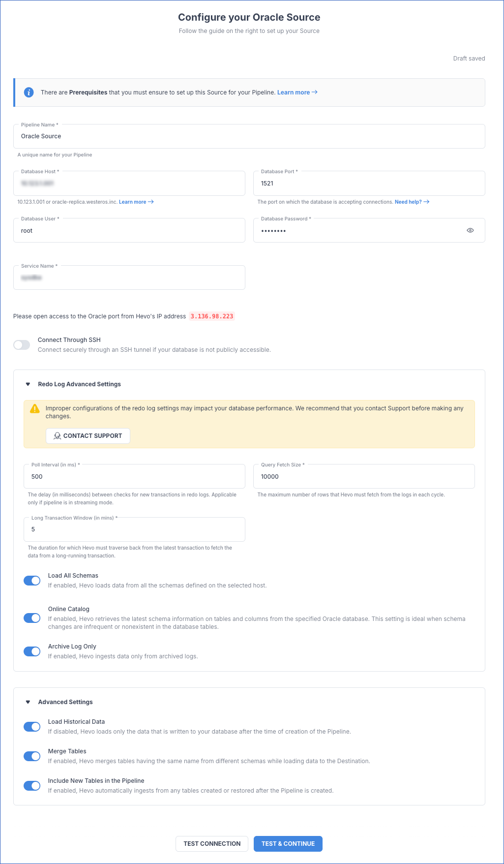Click inside the Database Password field

[369, 230]
